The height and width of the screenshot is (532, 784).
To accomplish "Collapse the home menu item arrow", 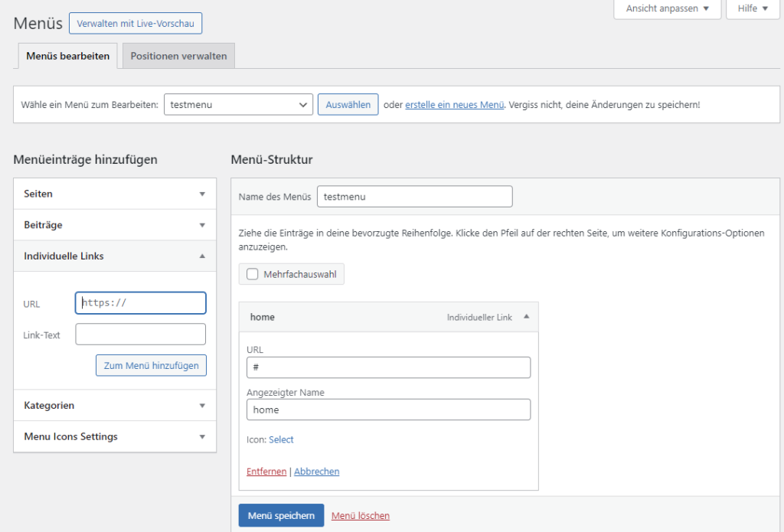I will [x=526, y=317].
